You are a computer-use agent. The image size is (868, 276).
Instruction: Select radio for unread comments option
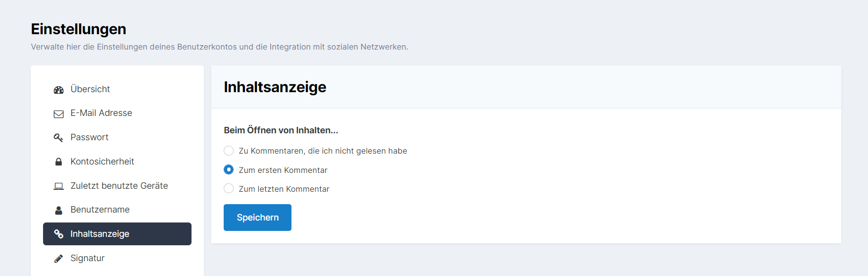coord(229,151)
